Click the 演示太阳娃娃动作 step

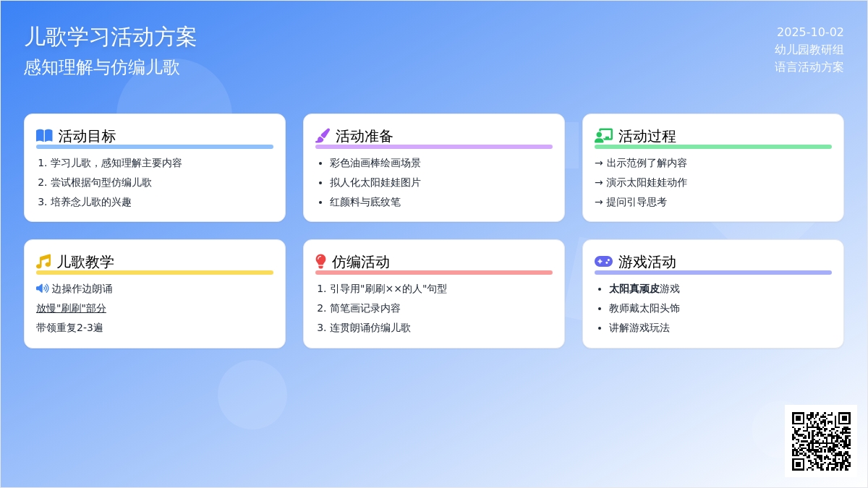[x=646, y=182]
